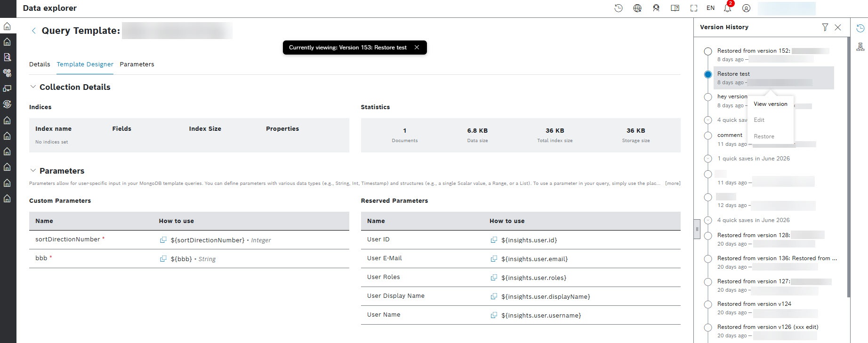Image resolution: width=868 pixels, height=343 pixels.
Task: Copy the ${bbb} placeholder
Action: tap(163, 259)
